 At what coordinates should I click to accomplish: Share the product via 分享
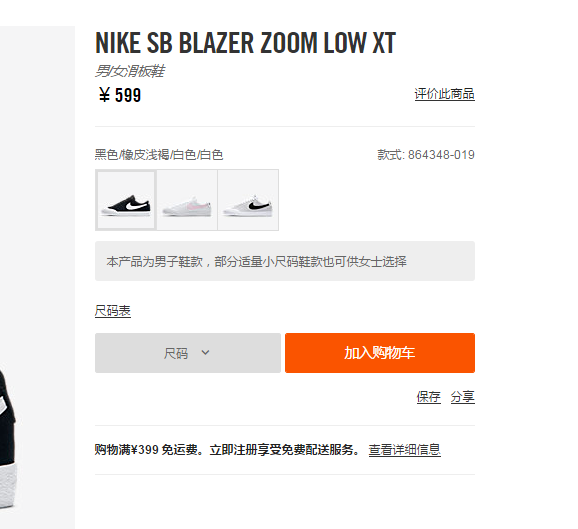point(463,397)
